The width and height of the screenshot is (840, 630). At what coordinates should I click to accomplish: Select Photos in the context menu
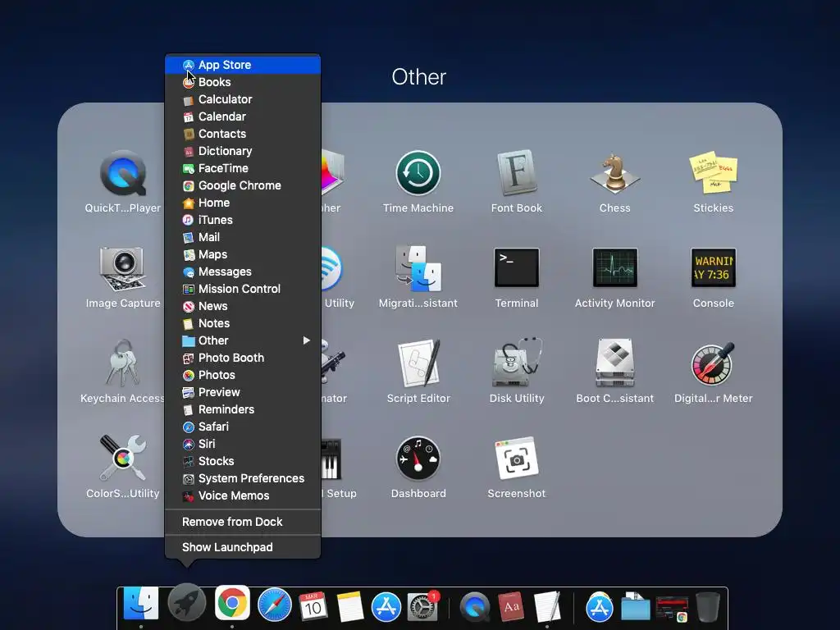(243, 375)
